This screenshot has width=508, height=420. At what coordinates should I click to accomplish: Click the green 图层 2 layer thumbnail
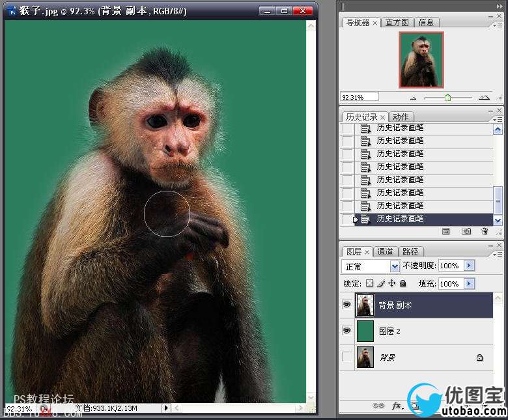pyautogui.click(x=365, y=331)
